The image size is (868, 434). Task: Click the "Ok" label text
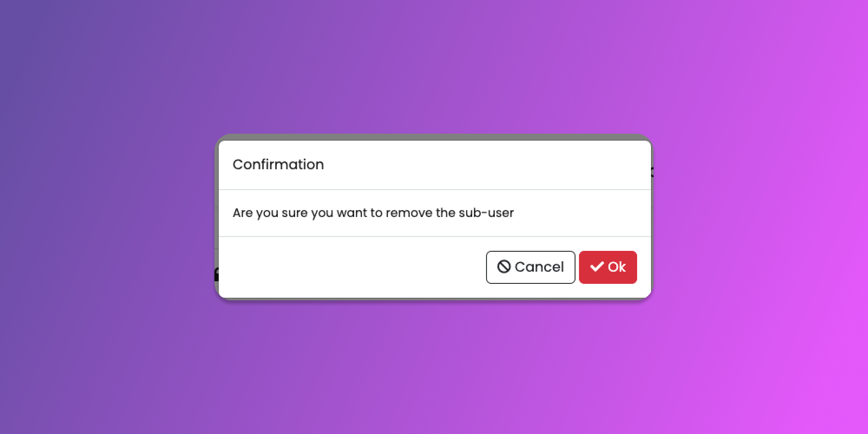pos(617,267)
